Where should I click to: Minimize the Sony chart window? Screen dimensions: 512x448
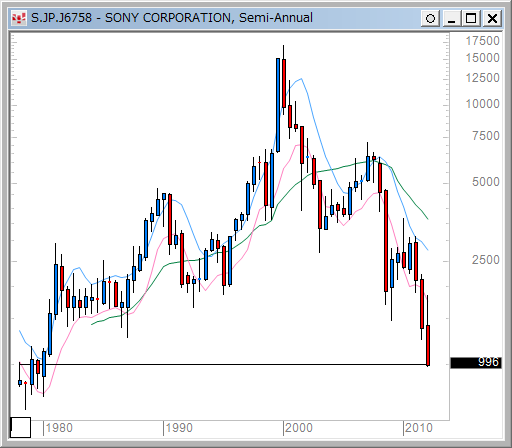click(x=451, y=18)
